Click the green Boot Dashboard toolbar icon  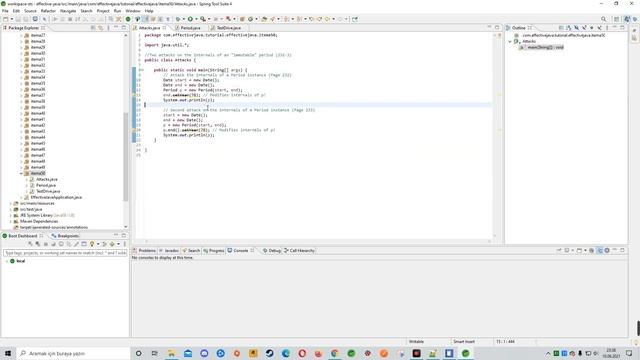pyautogui.click(x=128, y=19)
